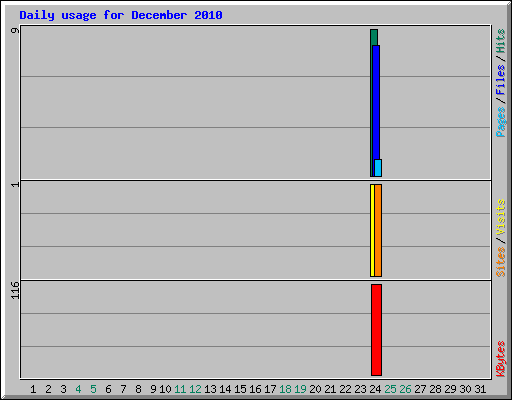Screen dimensions: 512x400
Task: Click day label 31 on x-axis
Action: click(x=480, y=389)
